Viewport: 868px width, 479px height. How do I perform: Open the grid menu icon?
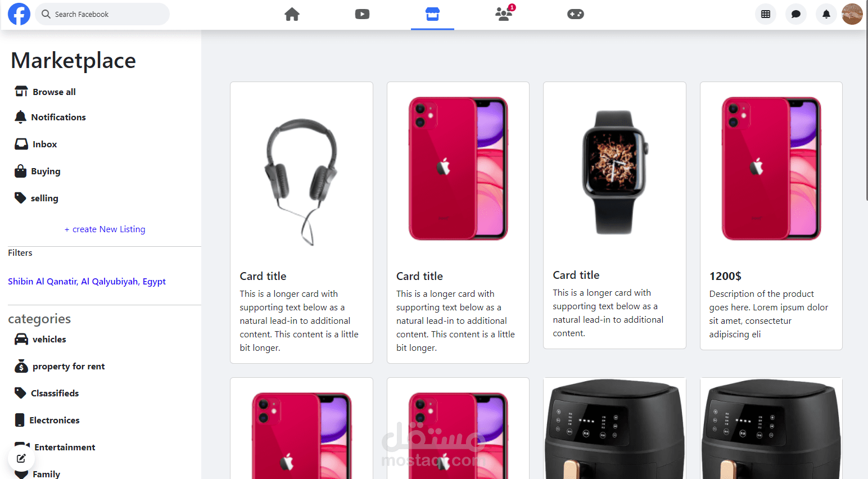click(766, 14)
